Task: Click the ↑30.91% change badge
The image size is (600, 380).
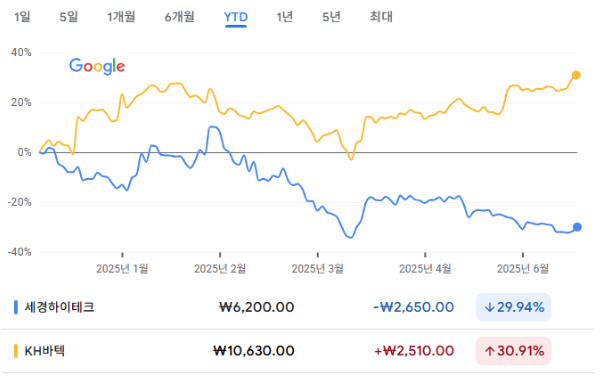Action: pyautogui.click(x=514, y=351)
